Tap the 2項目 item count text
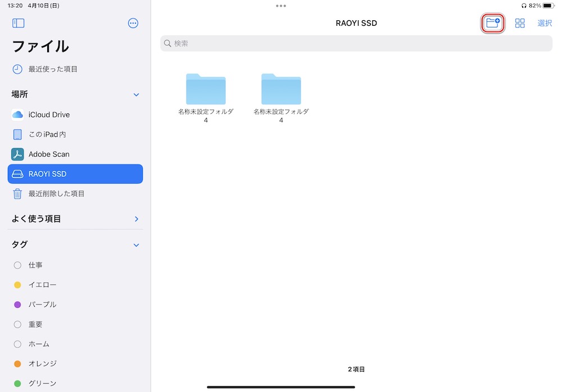Screen dimensions: 562x392 tap(356, 370)
